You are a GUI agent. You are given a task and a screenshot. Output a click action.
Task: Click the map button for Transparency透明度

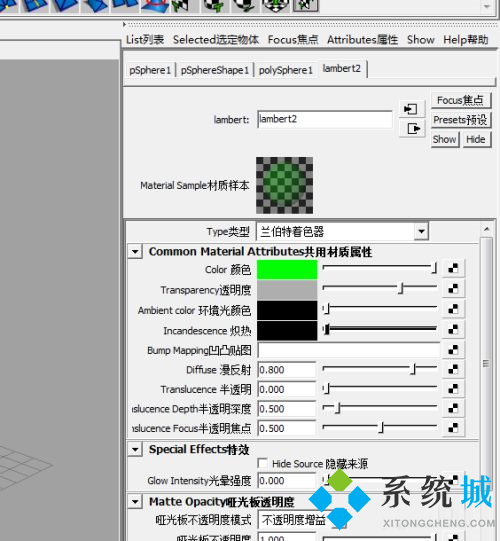point(453,288)
